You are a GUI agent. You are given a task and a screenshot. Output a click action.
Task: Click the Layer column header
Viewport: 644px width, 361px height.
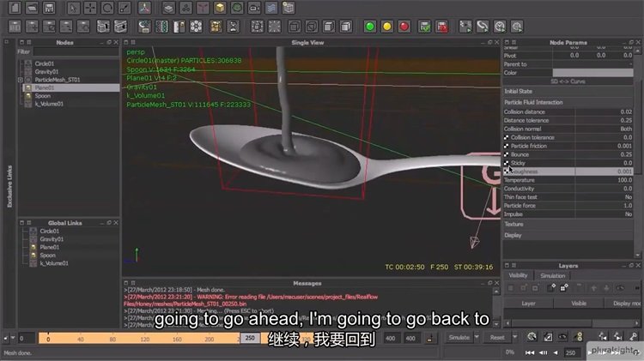click(x=528, y=304)
